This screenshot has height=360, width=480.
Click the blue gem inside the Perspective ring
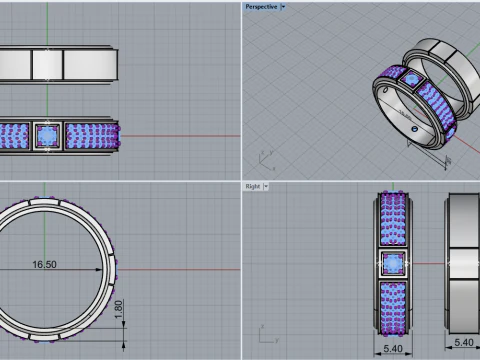point(415,129)
